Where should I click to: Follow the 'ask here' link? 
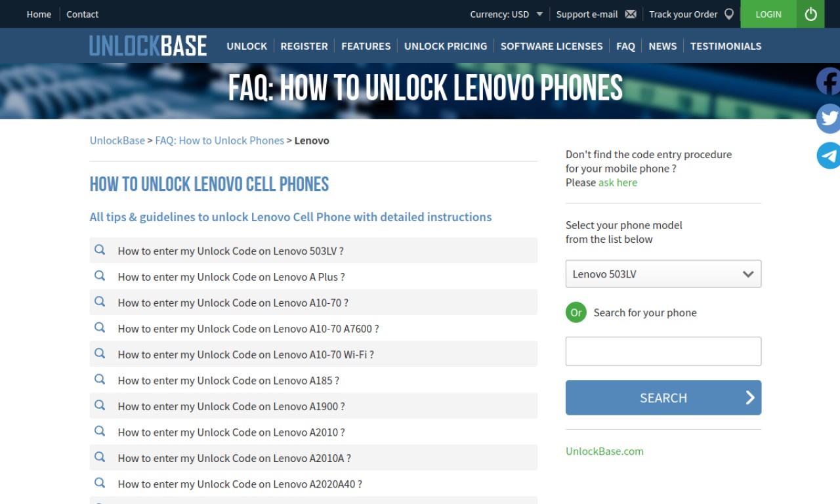coord(618,182)
